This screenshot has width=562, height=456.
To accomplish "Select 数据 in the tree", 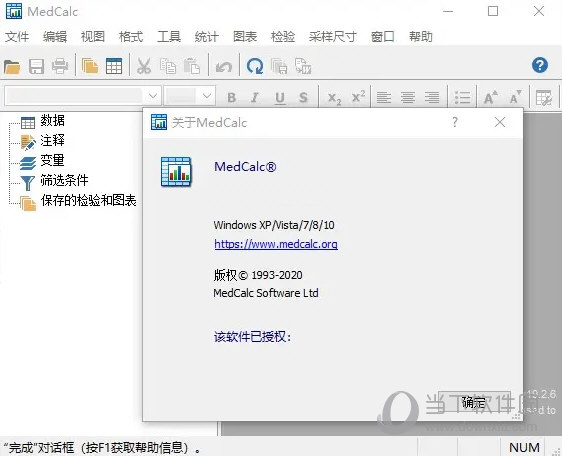I will point(52,120).
